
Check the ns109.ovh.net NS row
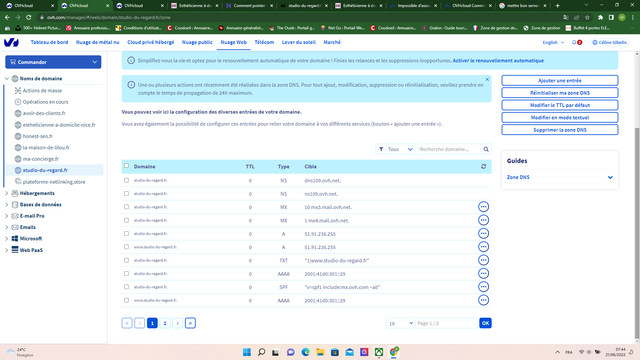127,193
